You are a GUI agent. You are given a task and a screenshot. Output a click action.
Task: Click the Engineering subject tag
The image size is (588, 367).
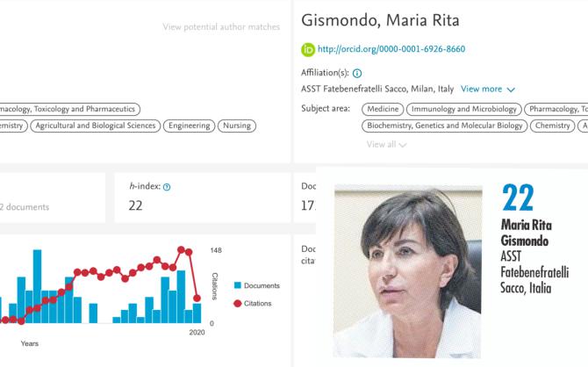pyautogui.click(x=189, y=126)
